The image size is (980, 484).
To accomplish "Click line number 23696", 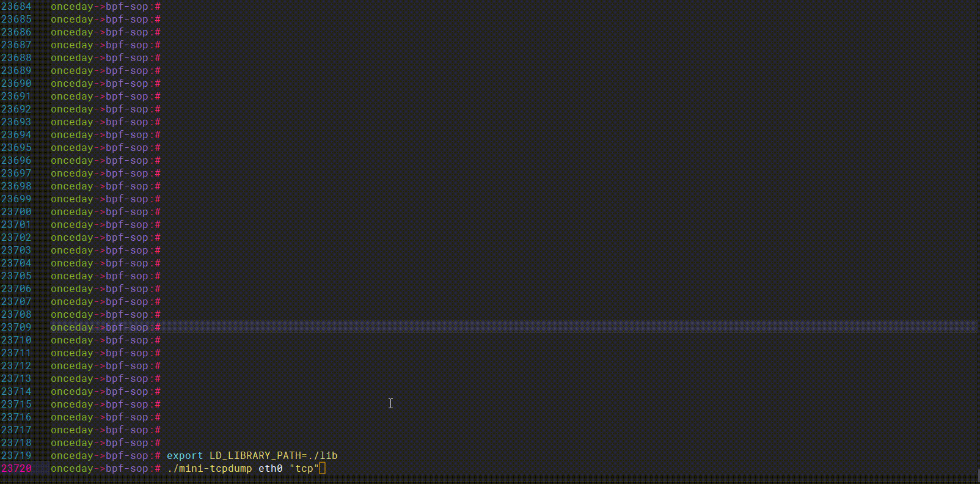I will tap(16, 161).
